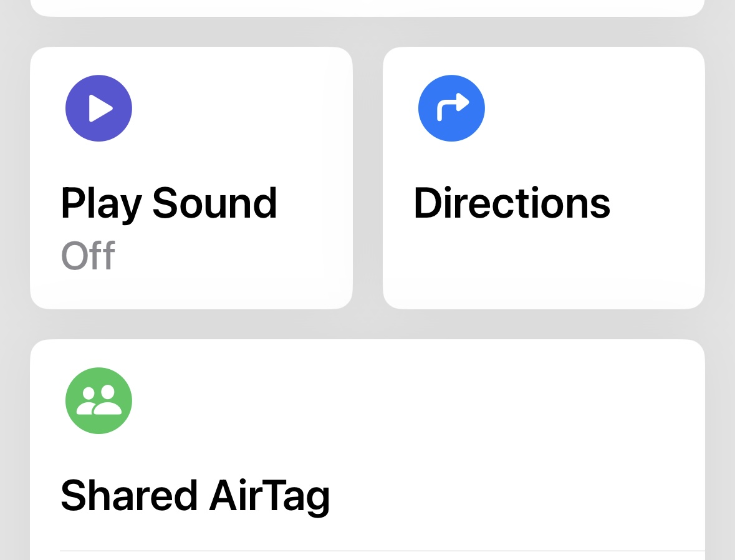735x560 pixels.
Task: Click the partial white card at top
Action: tap(368, 7)
